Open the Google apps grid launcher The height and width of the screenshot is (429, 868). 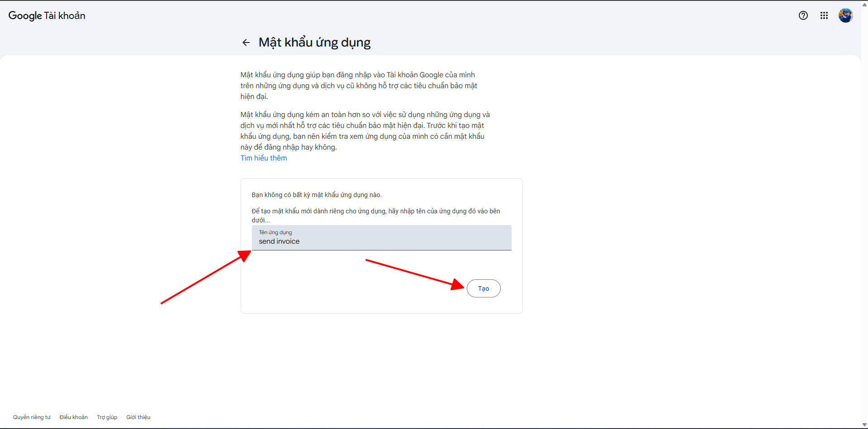pyautogui.click(x=824, y=15)
